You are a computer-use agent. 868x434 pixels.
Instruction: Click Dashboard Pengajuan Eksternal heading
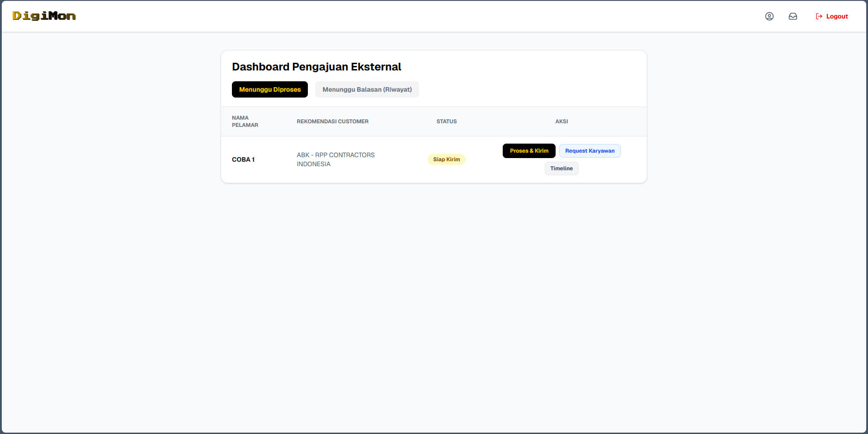(316, 67)
